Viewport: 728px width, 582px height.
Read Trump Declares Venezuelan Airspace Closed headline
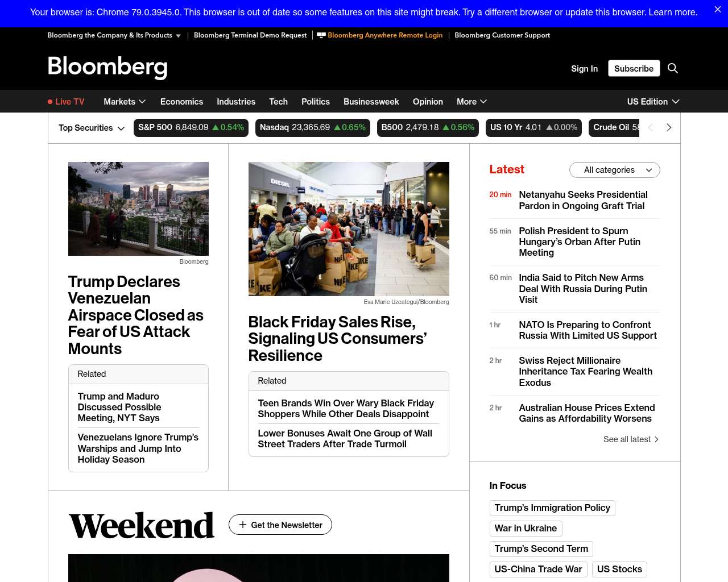(x=136, y=315)
